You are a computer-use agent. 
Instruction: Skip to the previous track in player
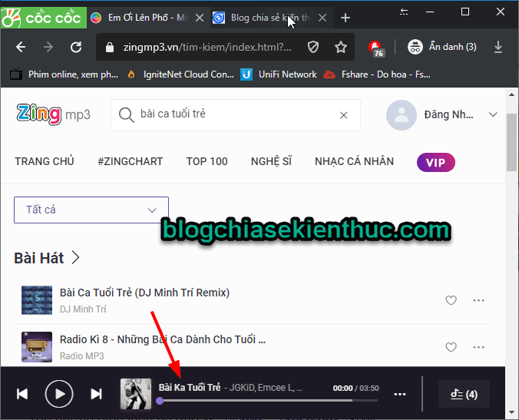(22, 394)
